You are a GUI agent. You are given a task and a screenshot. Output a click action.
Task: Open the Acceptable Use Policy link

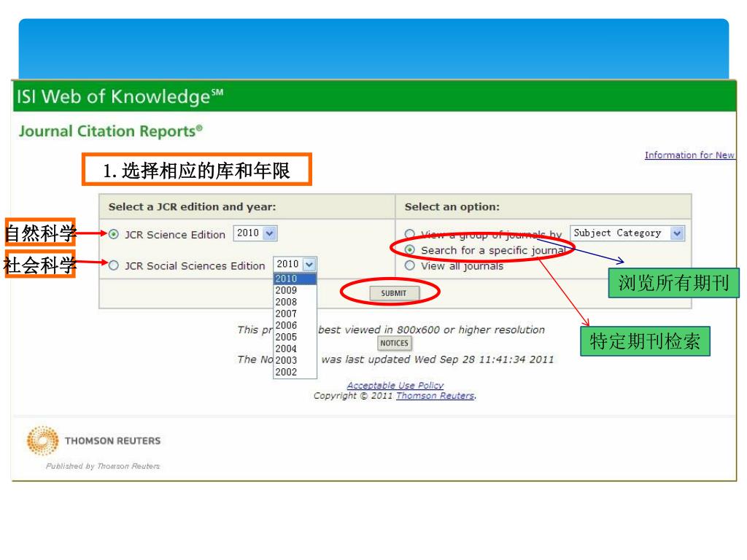[x=395, y=385]
